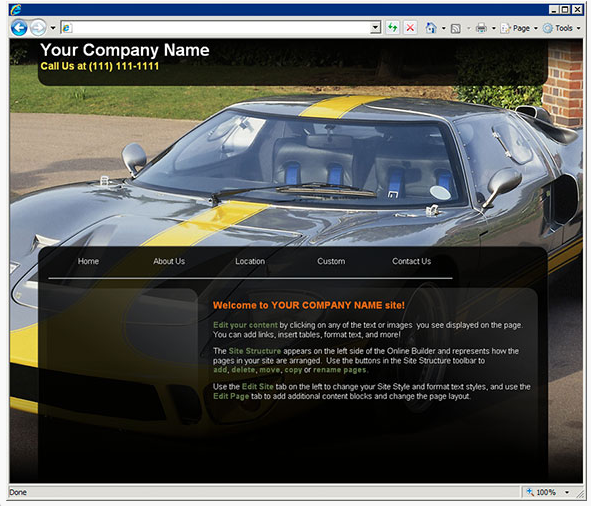The height and width of the screenshot is (506, 591).
Task: Click the Internet Explorer logo in title bar
Action: [16, 9]
